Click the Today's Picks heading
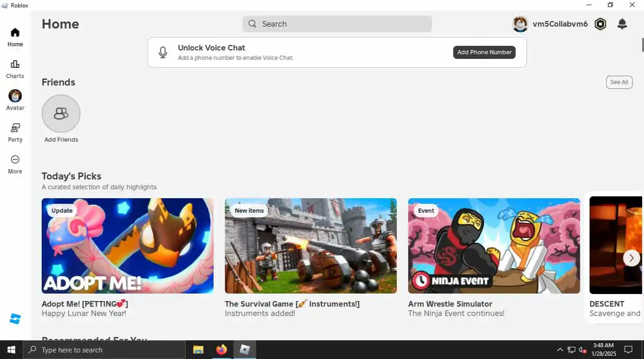Screen dimensions: 644x359 (x=72, y=176)
